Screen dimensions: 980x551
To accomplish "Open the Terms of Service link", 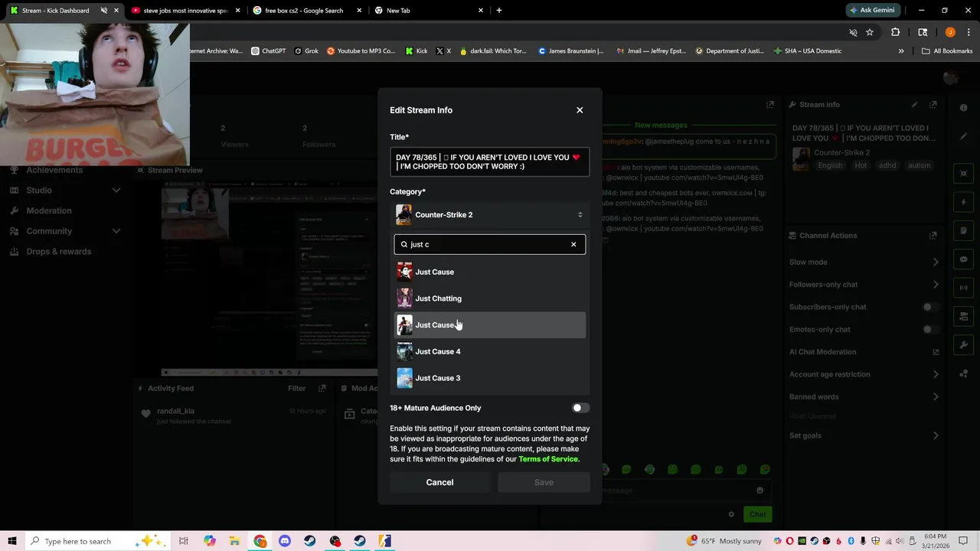I will click(x=548, y=459).
